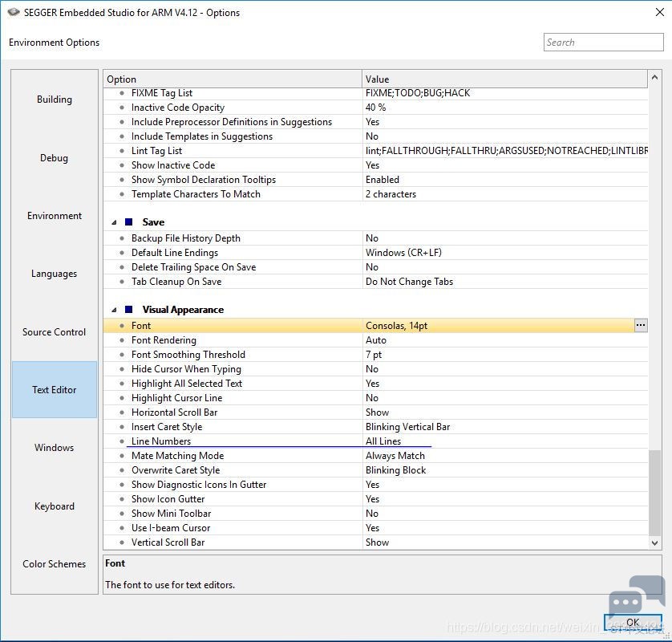The width and height of the screenshot is (672, 642).
Task: Select Include Templates in Suggestions row
Action: tap(375, 136)
